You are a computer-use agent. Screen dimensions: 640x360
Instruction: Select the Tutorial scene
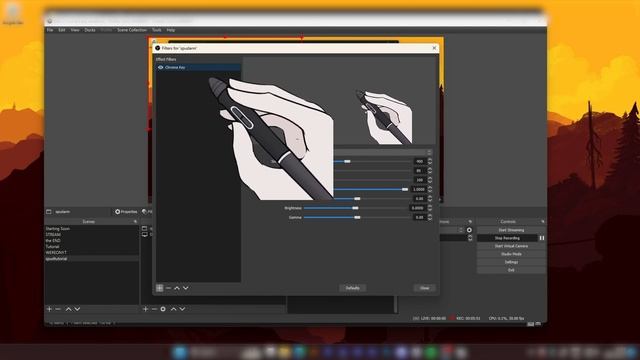pyautogui.click(x=91, y=247)
